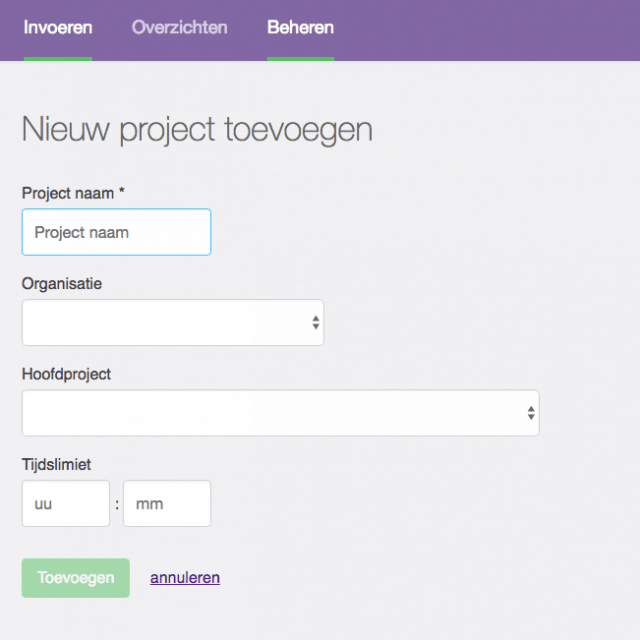
Task: Go to the Beheren tab
Action: 300,28
